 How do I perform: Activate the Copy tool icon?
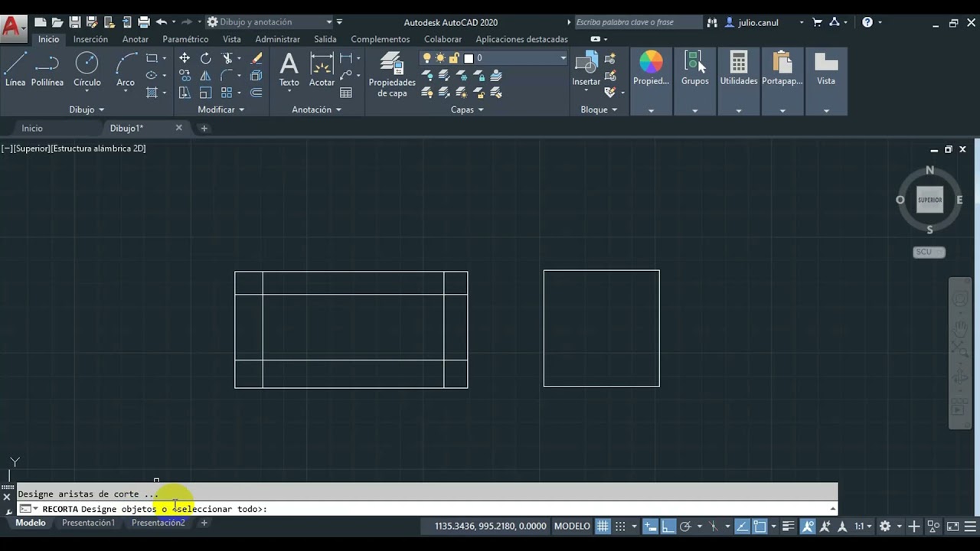pos(185,75)
